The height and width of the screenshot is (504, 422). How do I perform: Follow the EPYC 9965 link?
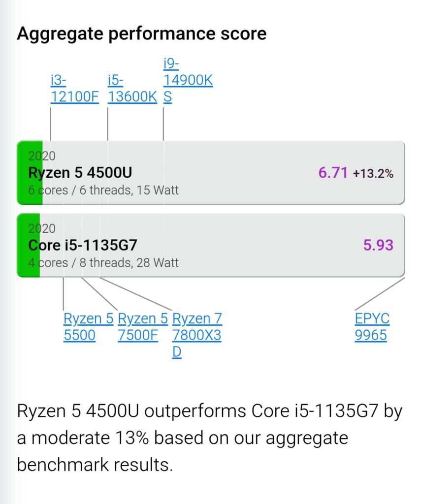(372, 327)
